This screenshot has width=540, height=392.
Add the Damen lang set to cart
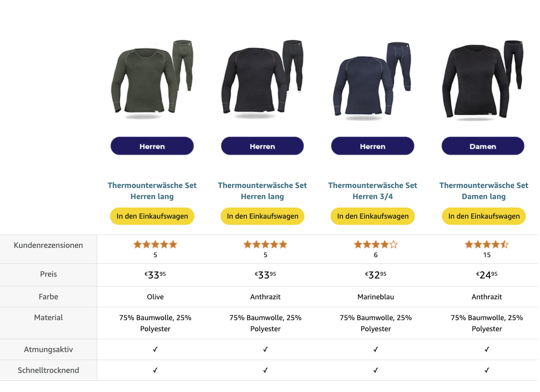pos(484,216)
